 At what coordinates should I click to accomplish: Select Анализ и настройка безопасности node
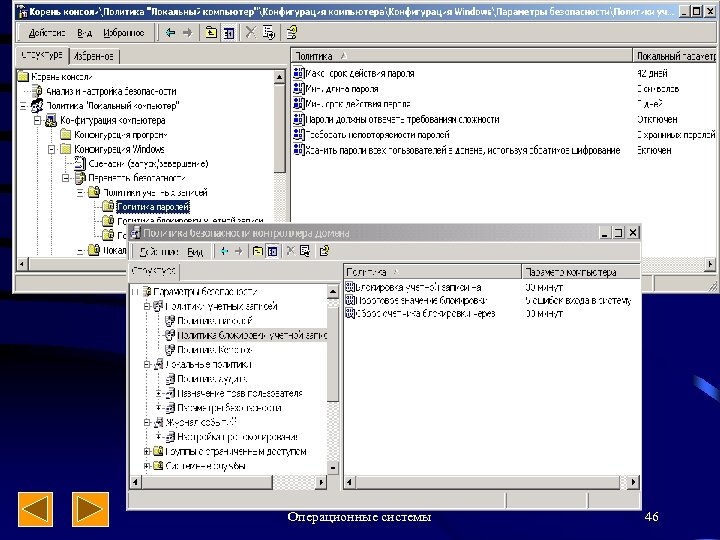click(111, 91)
